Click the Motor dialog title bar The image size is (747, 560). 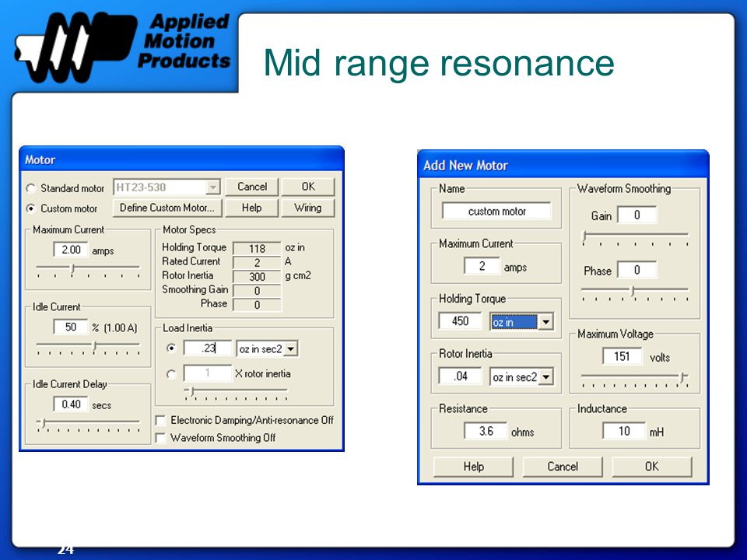tap(181, 159)
